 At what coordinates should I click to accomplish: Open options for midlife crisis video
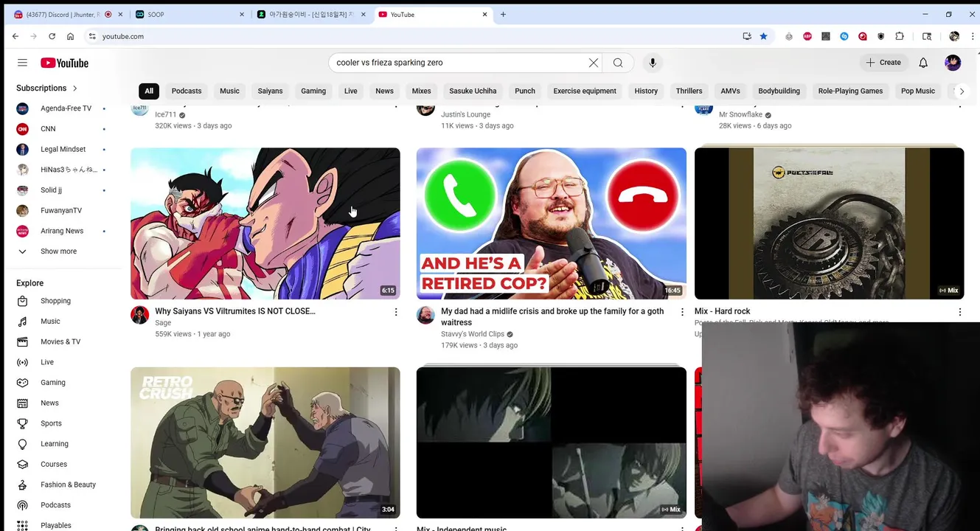click(x=682, y=312)
